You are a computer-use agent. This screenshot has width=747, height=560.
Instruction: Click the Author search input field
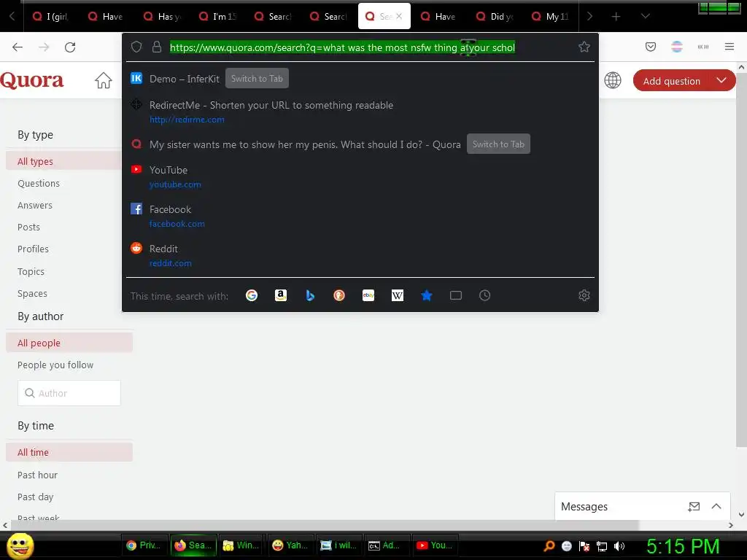point(69,393)
